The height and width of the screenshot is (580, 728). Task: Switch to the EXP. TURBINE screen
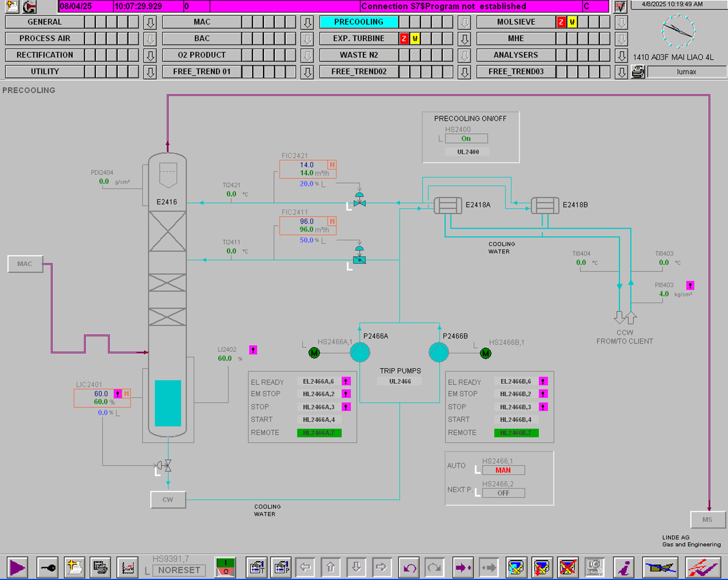coord(359,39)
